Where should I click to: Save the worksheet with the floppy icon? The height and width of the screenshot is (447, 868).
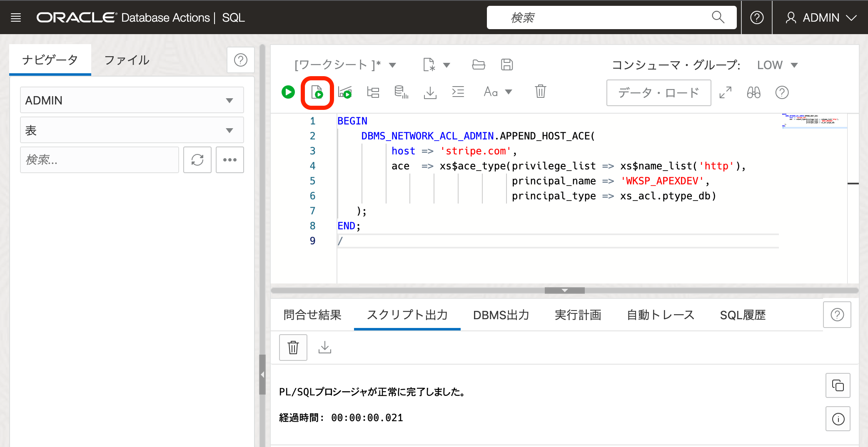507,65
